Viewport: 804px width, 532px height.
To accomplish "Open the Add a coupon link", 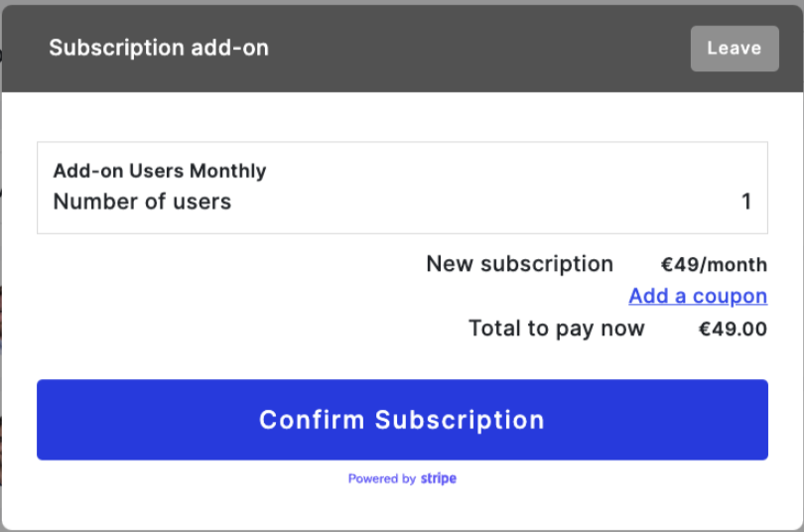I will click(x=698, y=296).
